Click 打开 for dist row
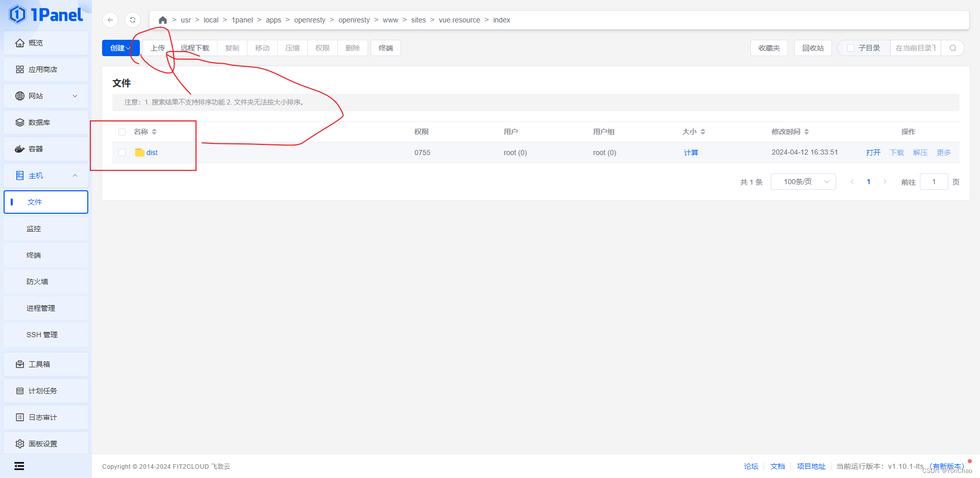The width and height of the screenshot is (980, 478). pos(873,153)
